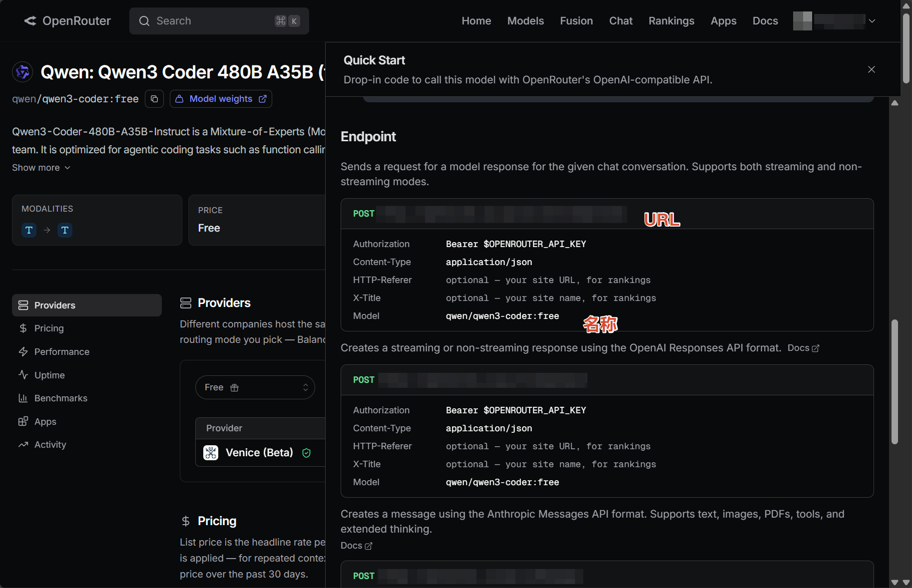Click the Provider column header
The height and width of the screenshot is (588, 912).
point(224,428)
